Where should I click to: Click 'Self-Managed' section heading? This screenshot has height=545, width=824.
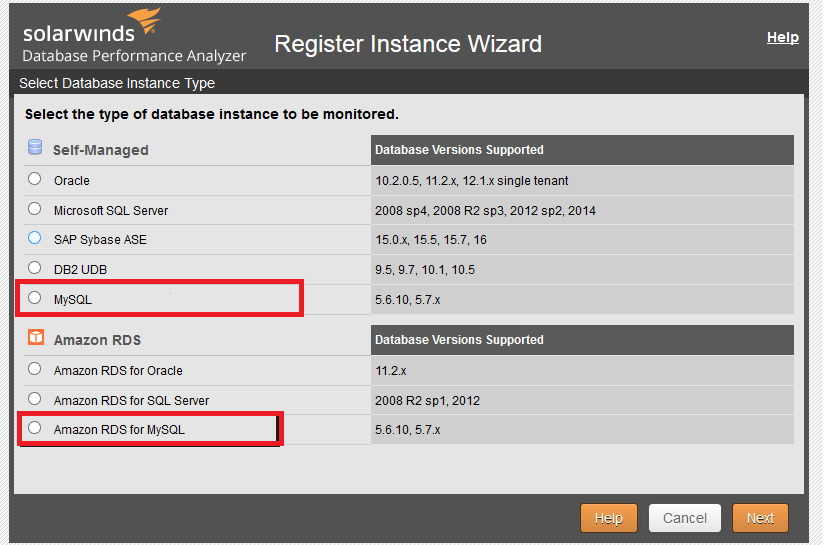click(100, 150)
